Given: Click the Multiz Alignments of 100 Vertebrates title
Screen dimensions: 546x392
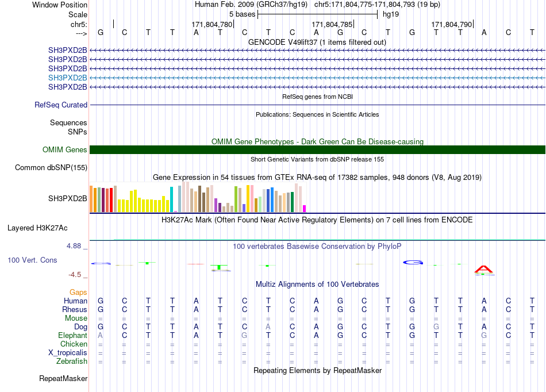Looking at the screenshot, I should pyautogui.click(x=317, y=284).
